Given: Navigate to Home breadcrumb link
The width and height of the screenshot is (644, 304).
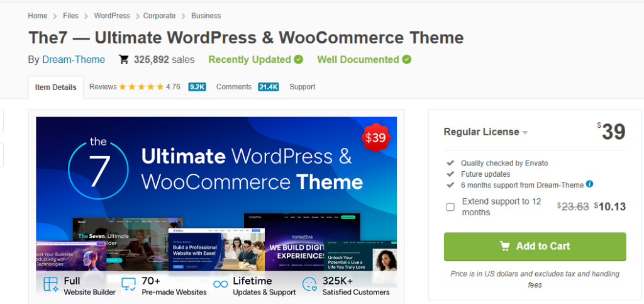Looking at the screenshot, I should [38, 15].
